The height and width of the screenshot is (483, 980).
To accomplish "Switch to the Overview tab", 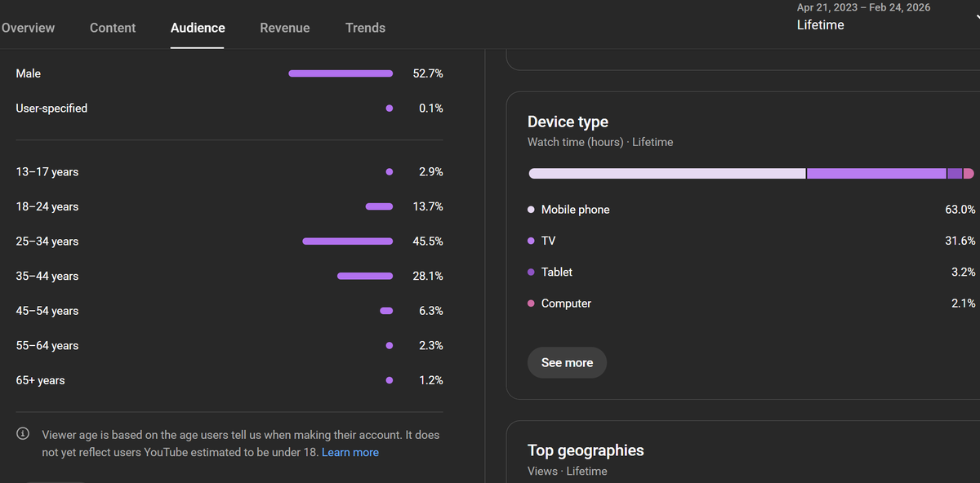I will [28, 28].
